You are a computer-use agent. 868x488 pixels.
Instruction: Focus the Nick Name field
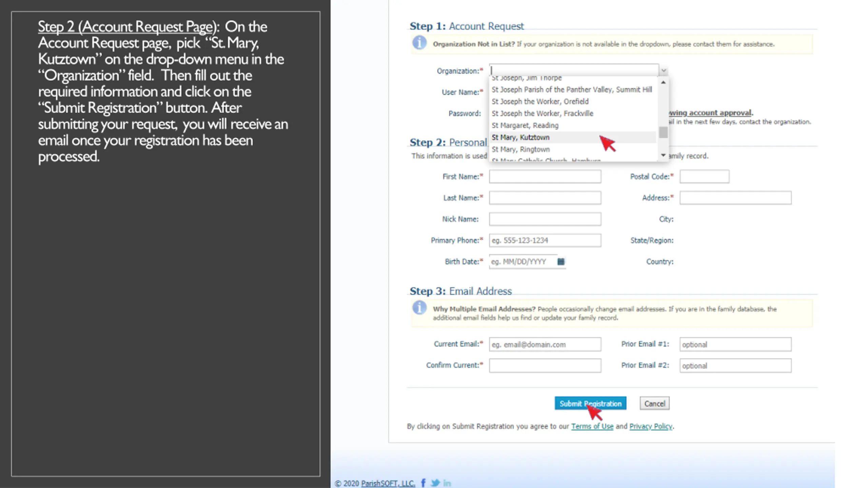click(545, 219)
